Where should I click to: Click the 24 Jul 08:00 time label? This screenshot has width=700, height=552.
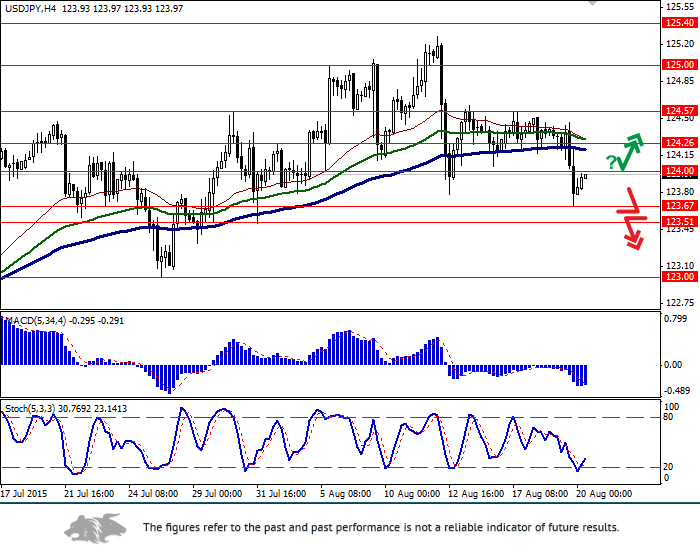[x=153, y=494]
